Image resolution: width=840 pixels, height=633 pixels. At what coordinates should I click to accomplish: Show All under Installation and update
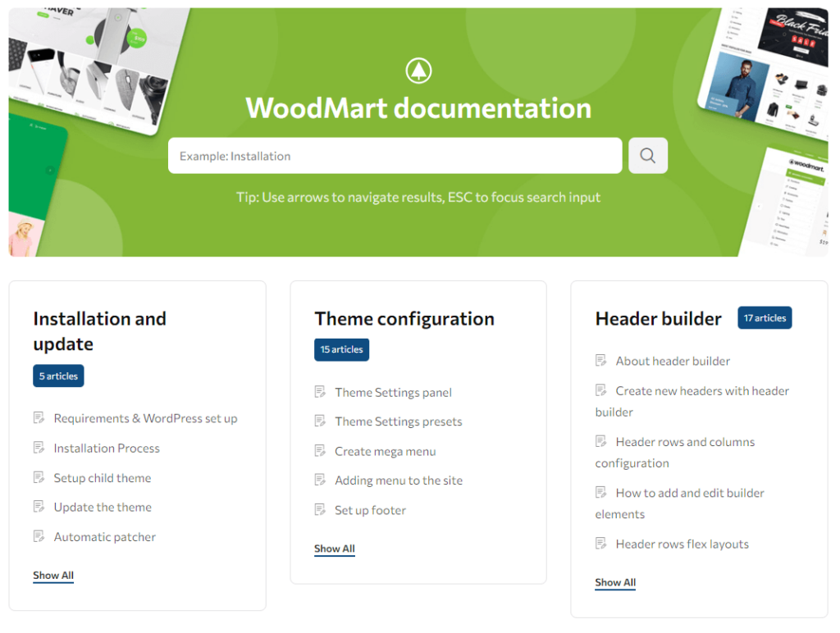(53, 575)
